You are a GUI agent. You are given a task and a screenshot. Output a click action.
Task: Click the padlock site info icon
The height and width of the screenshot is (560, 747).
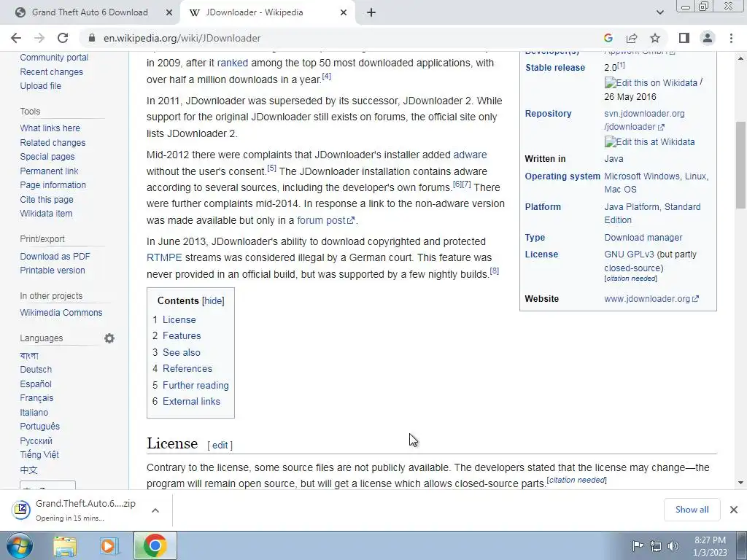92,38
